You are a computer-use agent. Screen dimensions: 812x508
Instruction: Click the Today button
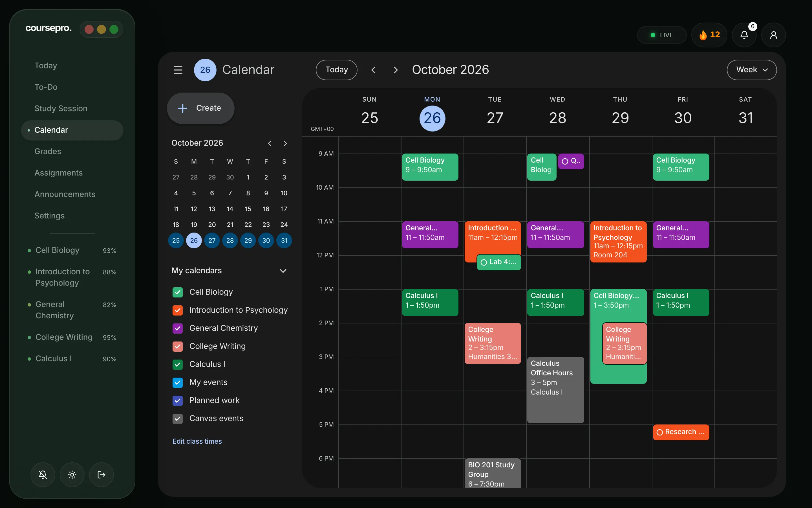tap(337, 70)
